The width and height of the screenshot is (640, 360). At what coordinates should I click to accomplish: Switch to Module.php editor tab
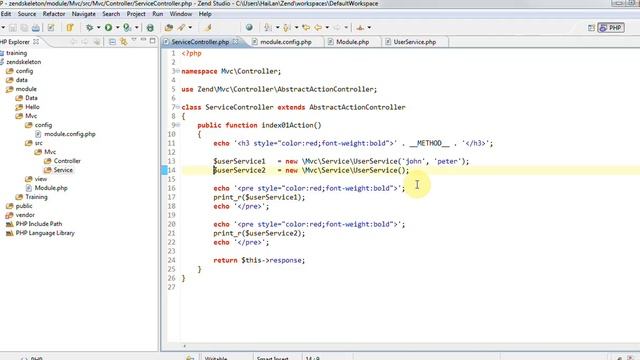tap(352, 42)
